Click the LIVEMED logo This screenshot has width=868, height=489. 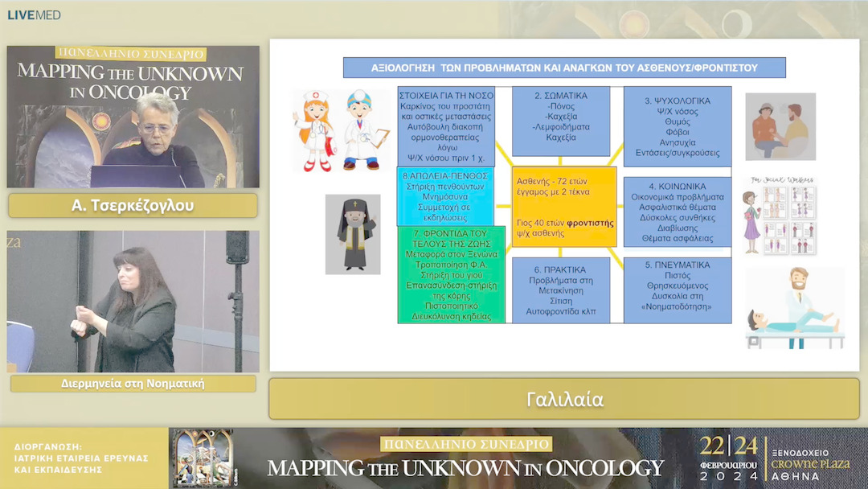pos(34,14)
